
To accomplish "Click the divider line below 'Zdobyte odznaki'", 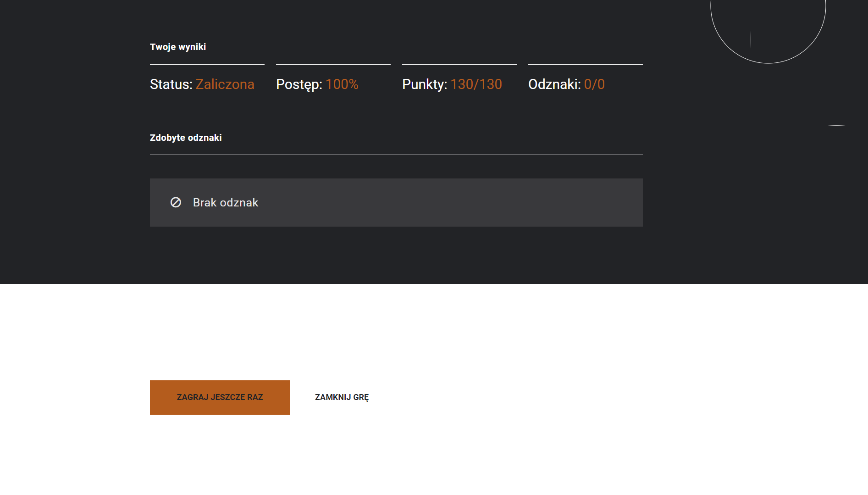I will [x=396, y=155].
